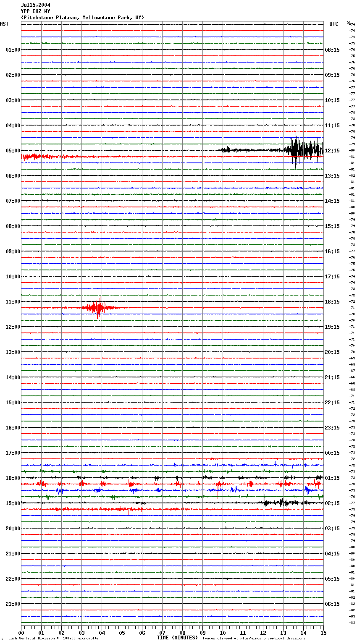Click the large black seismic burst near 12:15 UTC
Viewport: 357px width, 644px height.
pyautogui.click(x=304, y=150)
